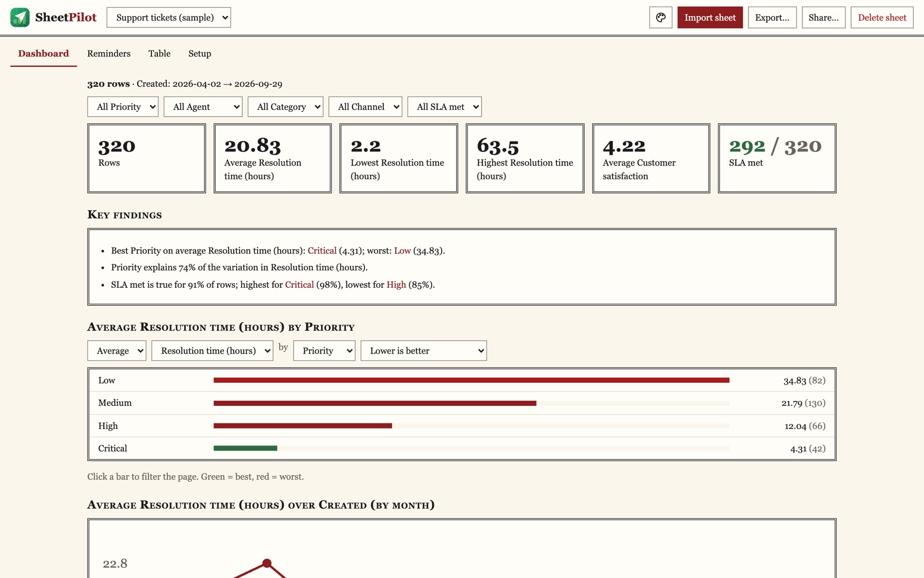
Task: Click the 320 Rows stat card
Action: click(147, 158)
